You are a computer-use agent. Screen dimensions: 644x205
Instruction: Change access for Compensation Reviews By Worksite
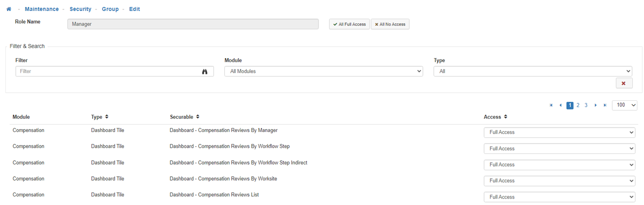(559, 181)
